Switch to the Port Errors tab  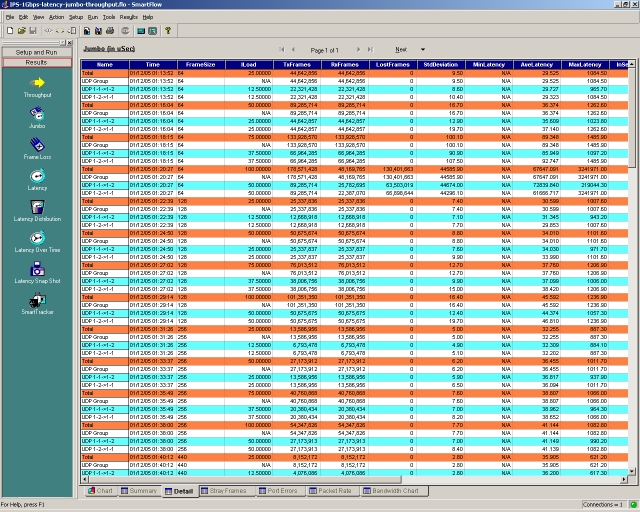tap(279, 491)
